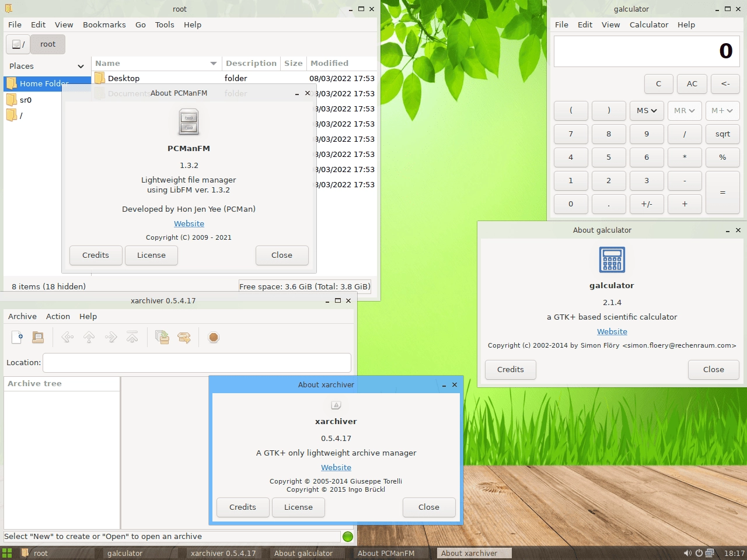747x560 pixels.
Task: Click the Home/top arrow icon in xarchiver toolbar
Action: tap(132, 337)
